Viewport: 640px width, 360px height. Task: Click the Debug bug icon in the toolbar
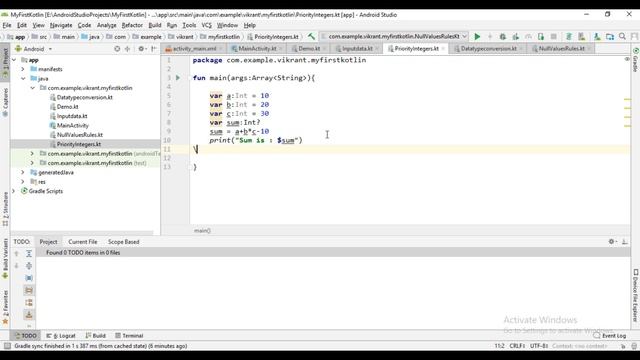(503, 37)
